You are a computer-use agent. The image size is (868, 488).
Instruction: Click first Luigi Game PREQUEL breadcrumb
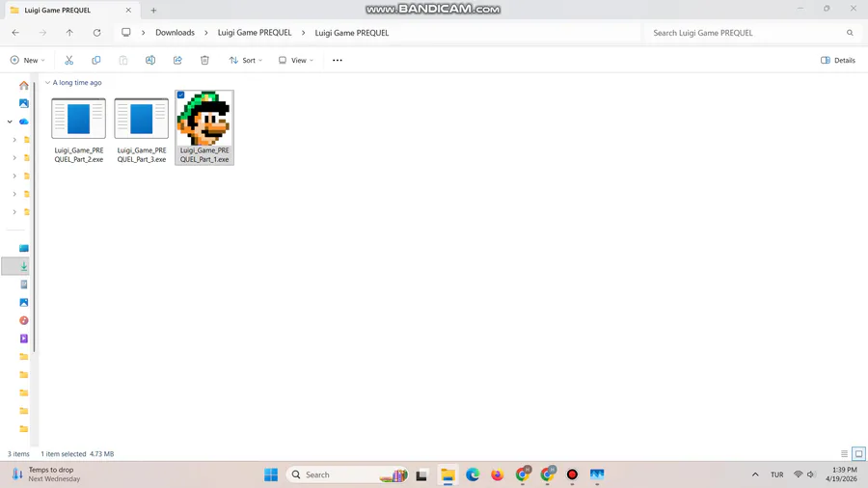coord(255,33)
